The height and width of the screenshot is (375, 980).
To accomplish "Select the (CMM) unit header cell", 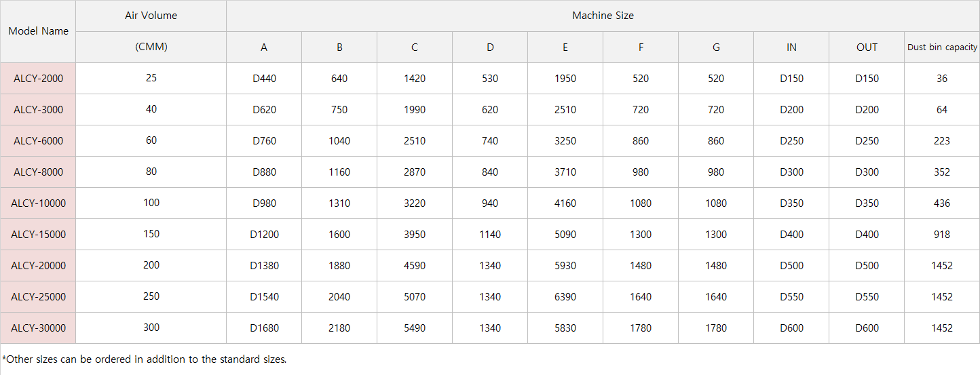I will pyautogui.click(x=151, y=47).
